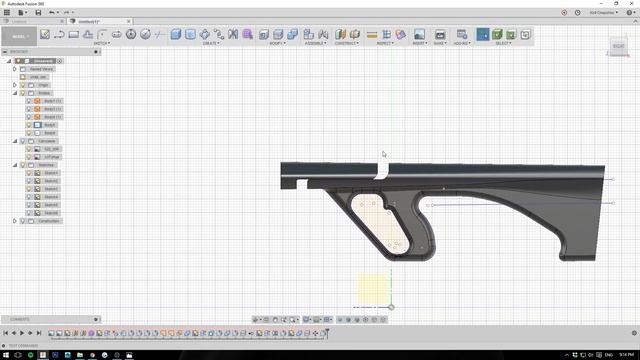Click the Add-Ins scripts icon
640x360 pixels.
coord(462,34)
